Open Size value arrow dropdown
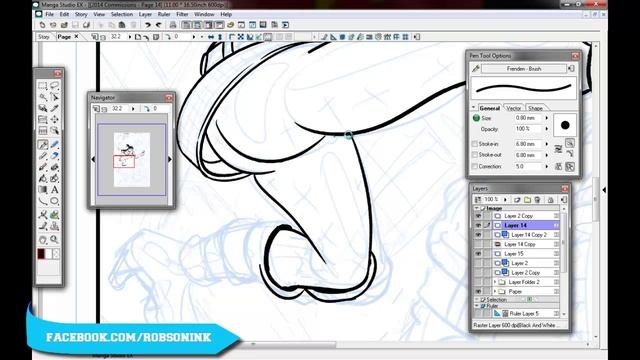Screen dimensions: 640x360 click(x=547, y=118)
